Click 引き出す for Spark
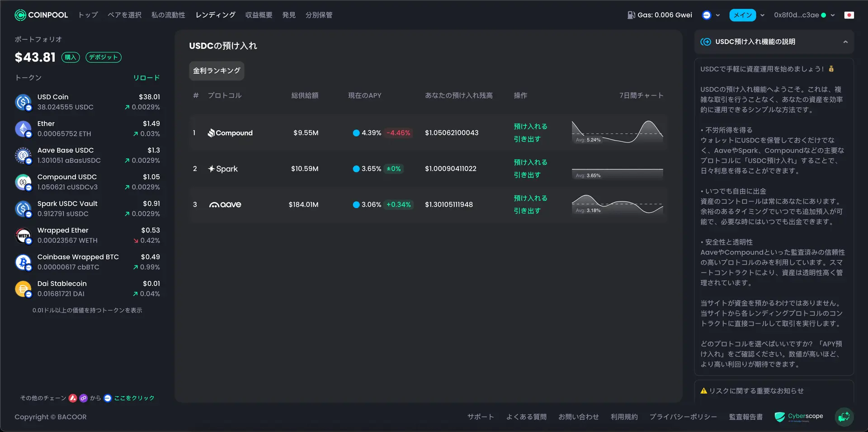868x432 pixels. pos(527,175)
